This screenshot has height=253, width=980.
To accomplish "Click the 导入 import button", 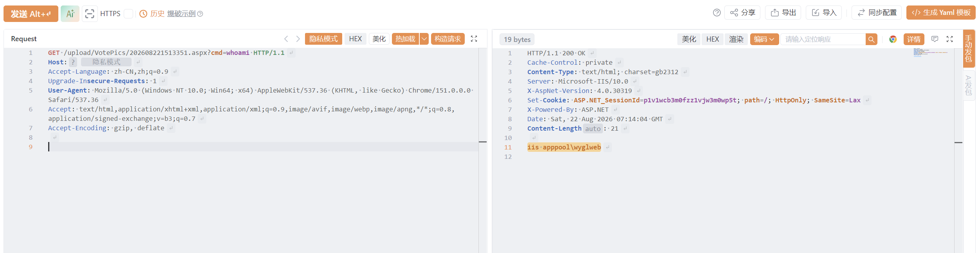I will click(824, 13).
